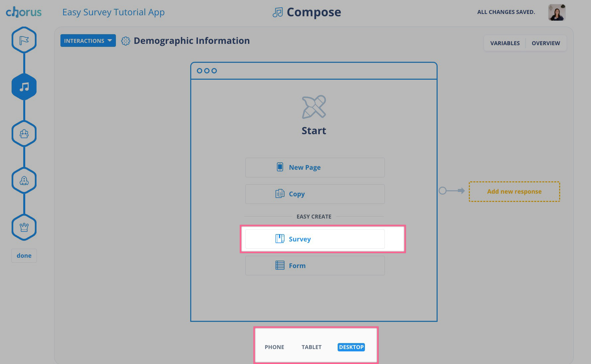The image size is (591, 364).
Task: Click the done button in sidebar
Action: click(x=24, y=256)
